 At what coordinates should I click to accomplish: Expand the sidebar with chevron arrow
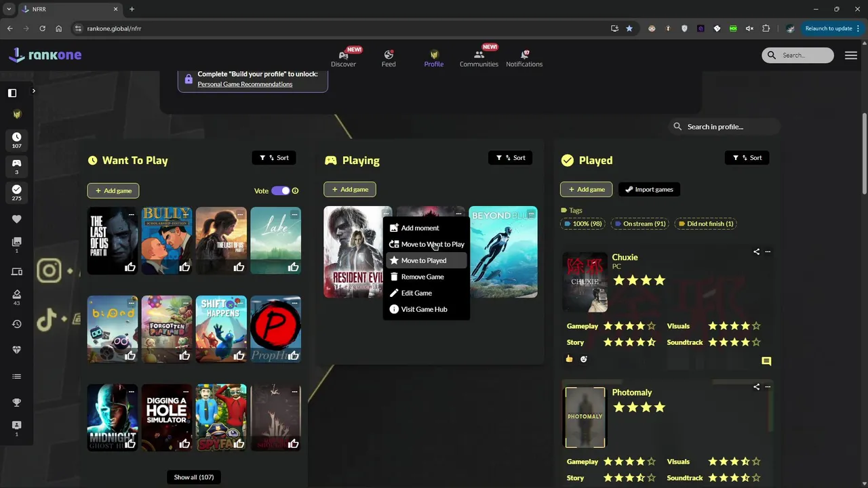[33, 91]
